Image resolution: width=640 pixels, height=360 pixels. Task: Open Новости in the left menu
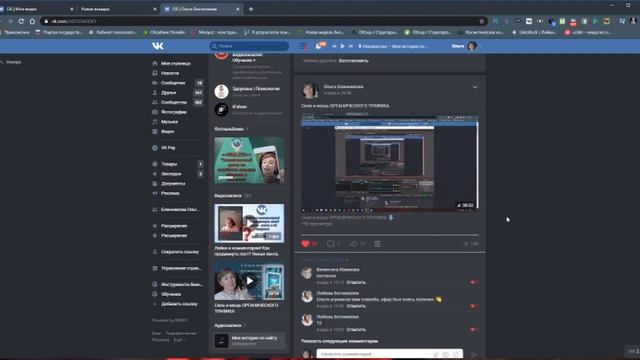coord(170,73)
